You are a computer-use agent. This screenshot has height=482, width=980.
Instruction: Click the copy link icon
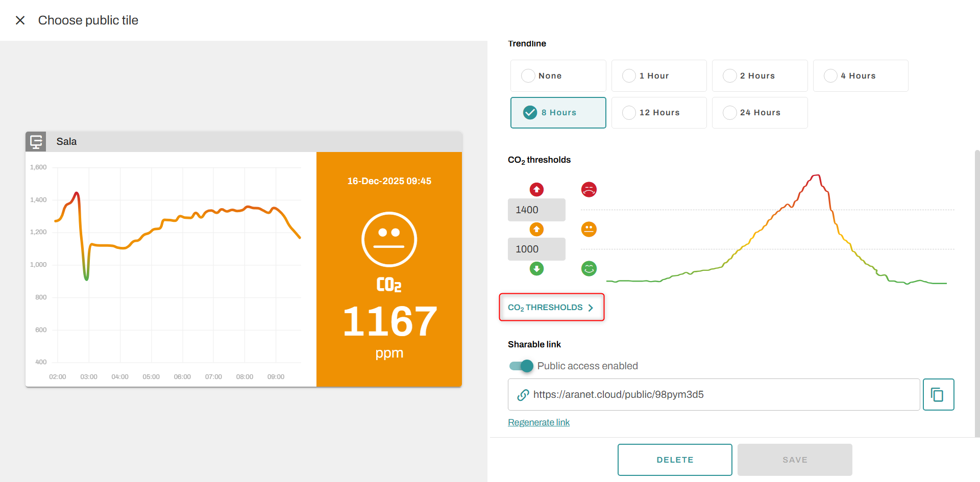(x=938, y=394)
